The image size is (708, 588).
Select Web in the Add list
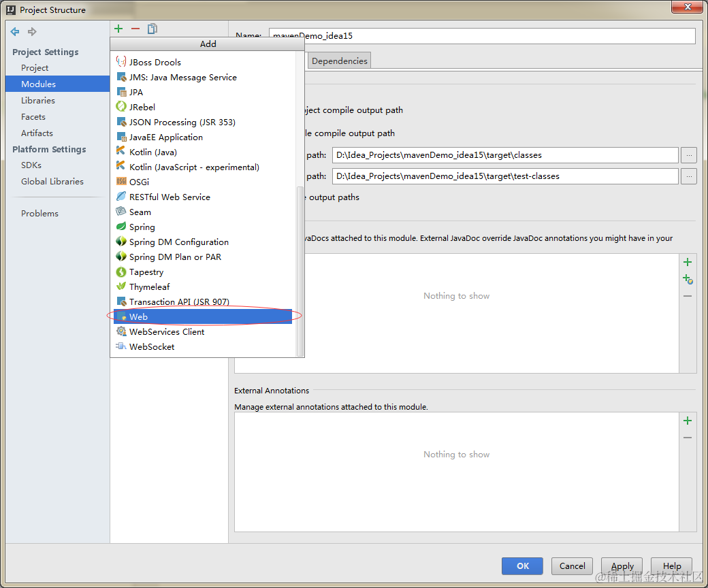point(203,316)
